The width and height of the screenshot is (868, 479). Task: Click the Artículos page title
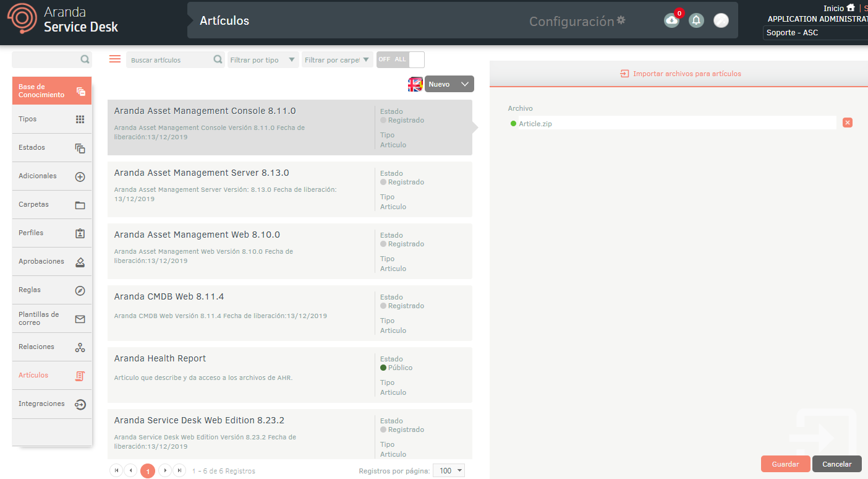(224, 20)
